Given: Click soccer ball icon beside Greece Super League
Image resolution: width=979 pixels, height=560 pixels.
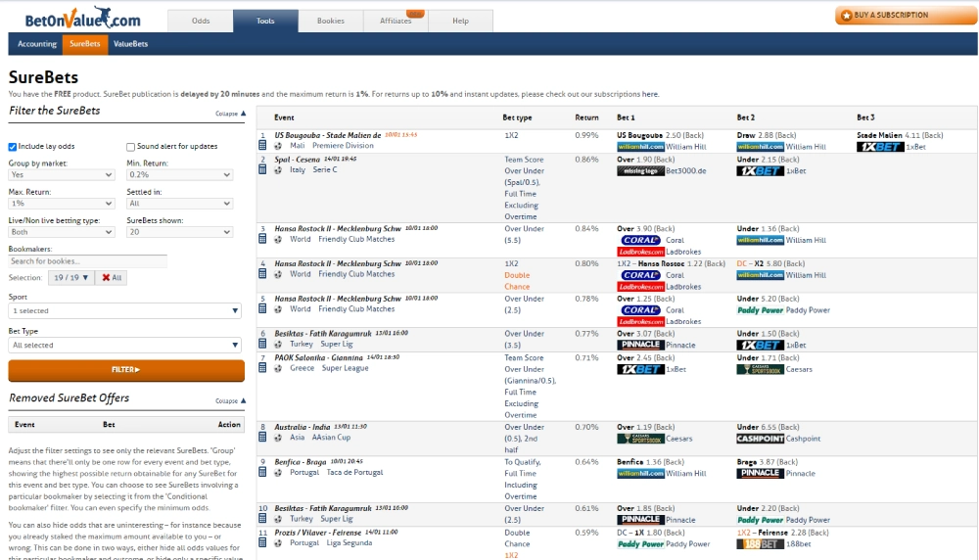Looking at the screenshot, I should [278, 369].
